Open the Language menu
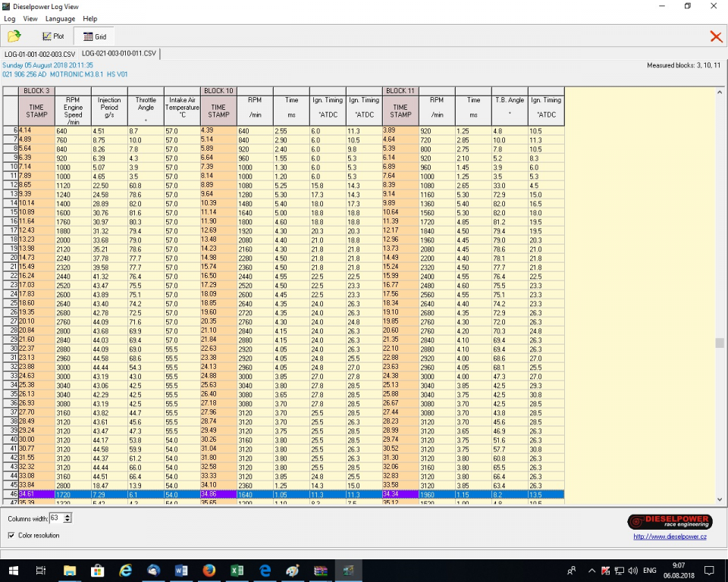The width and height of the screenshot is (728, 582). [x=60, y=18]
